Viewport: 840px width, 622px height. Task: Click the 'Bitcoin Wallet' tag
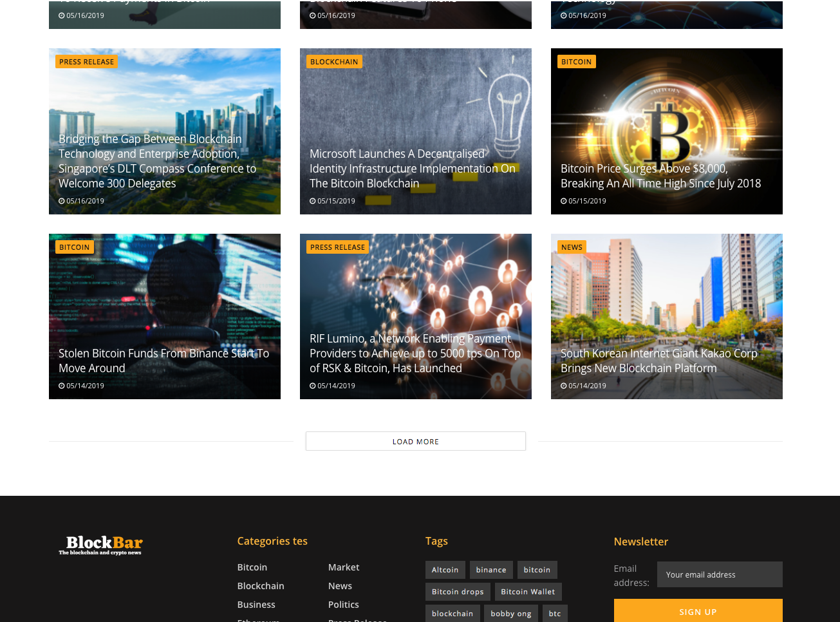tap(528, 592)
